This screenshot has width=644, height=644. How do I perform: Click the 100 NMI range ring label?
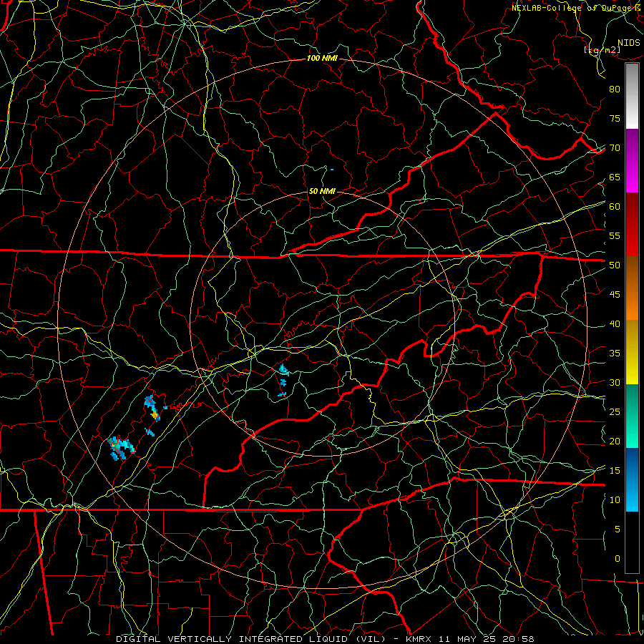tap(322, 59)
